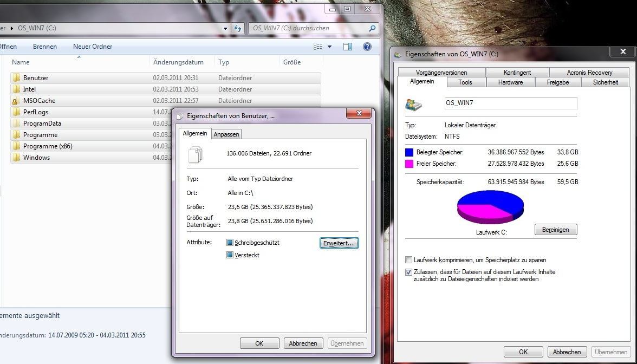Click the Erweitert... button

click(339, 243)
